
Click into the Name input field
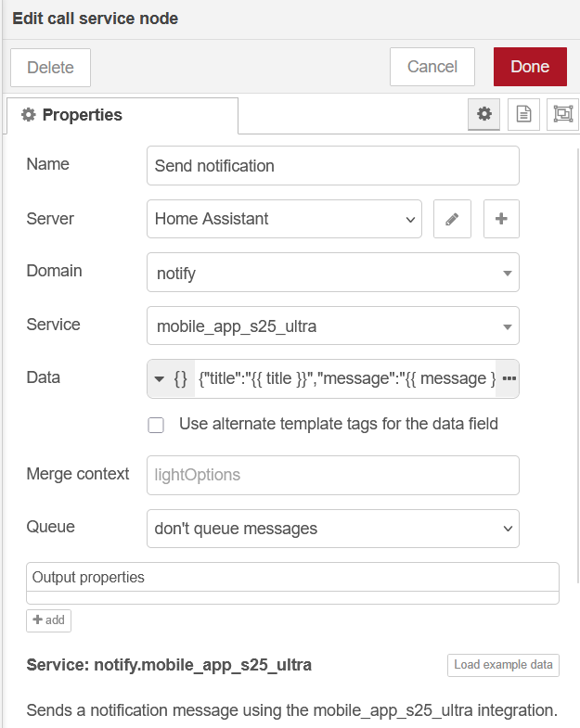click(x=332, y=167)
